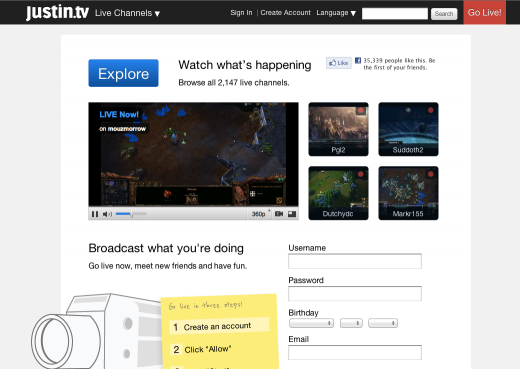Mute the video player volume icon

tap(107, 214)
